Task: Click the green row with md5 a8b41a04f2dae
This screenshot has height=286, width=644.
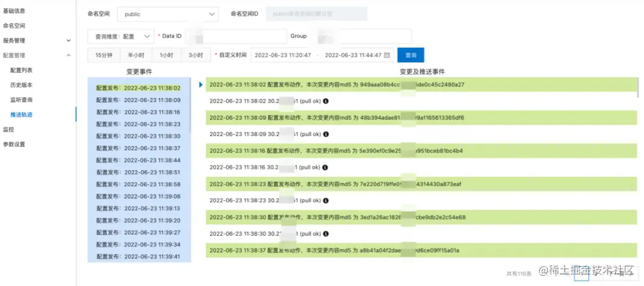Action: click(422, 250)
